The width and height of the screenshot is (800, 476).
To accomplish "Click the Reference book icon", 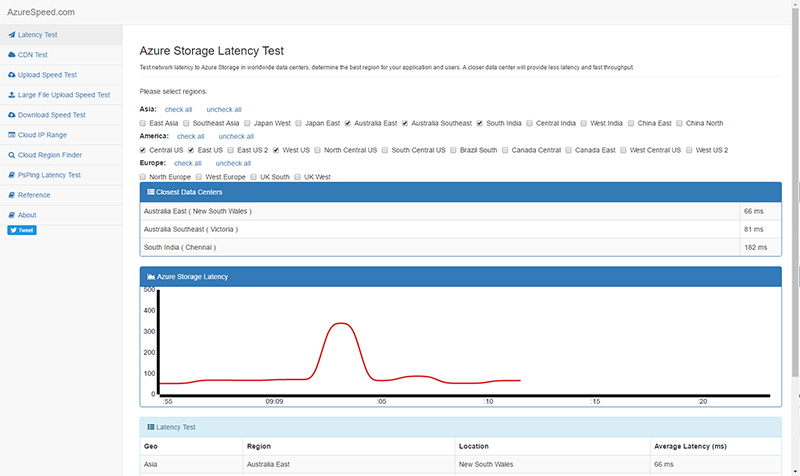I will (x=11, y=195).
